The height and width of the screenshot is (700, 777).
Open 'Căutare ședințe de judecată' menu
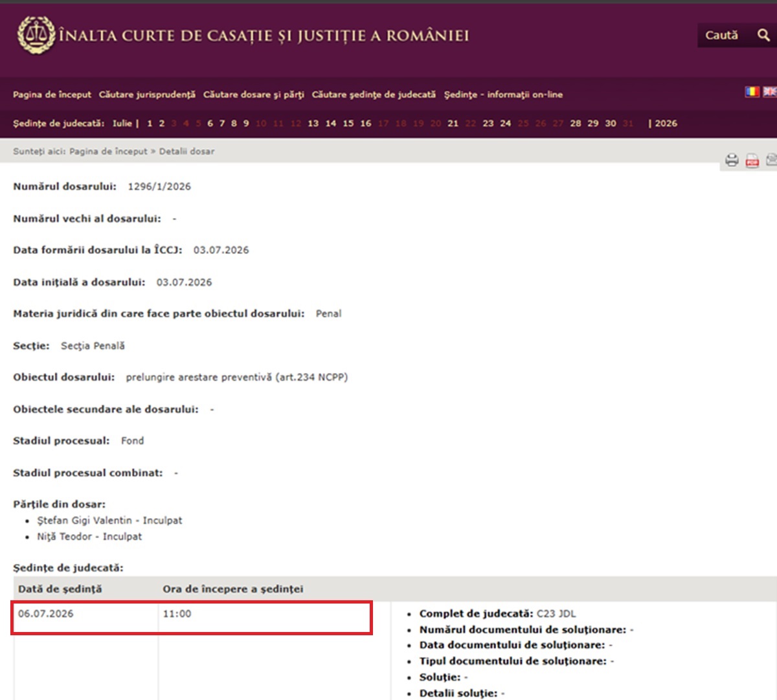(x=374, y=95)
